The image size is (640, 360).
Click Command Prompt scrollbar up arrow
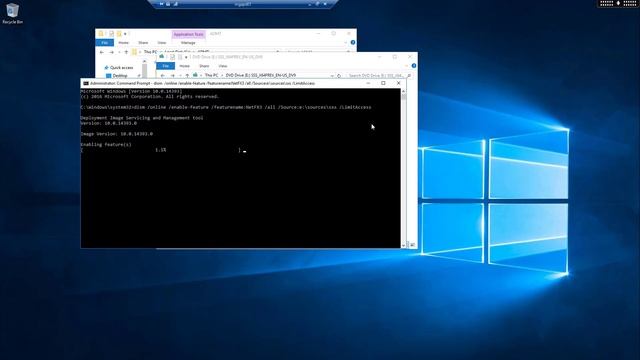tap(404, 91)
